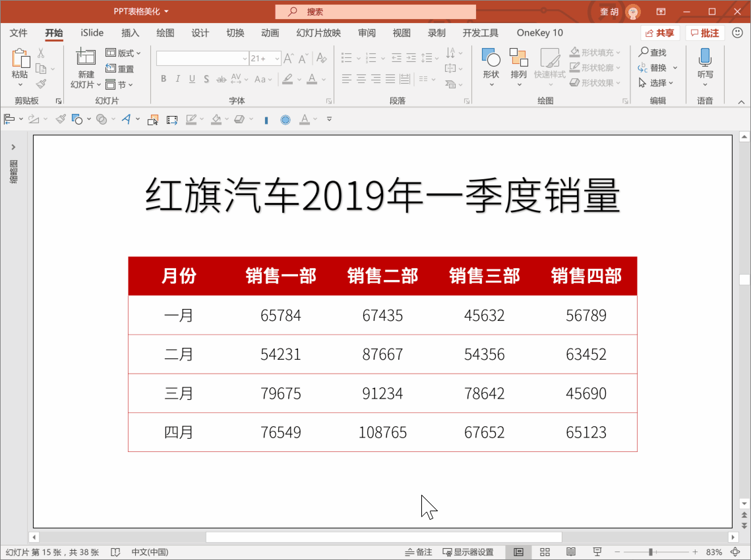Click the Display Settings (显示器设置) button

click(468, 552)
